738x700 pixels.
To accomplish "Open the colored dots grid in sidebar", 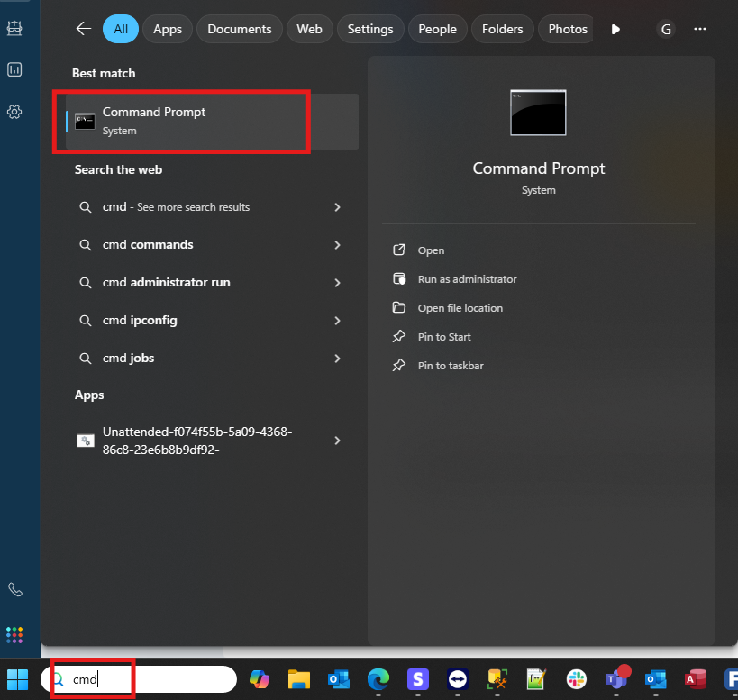I will point(14,635).
